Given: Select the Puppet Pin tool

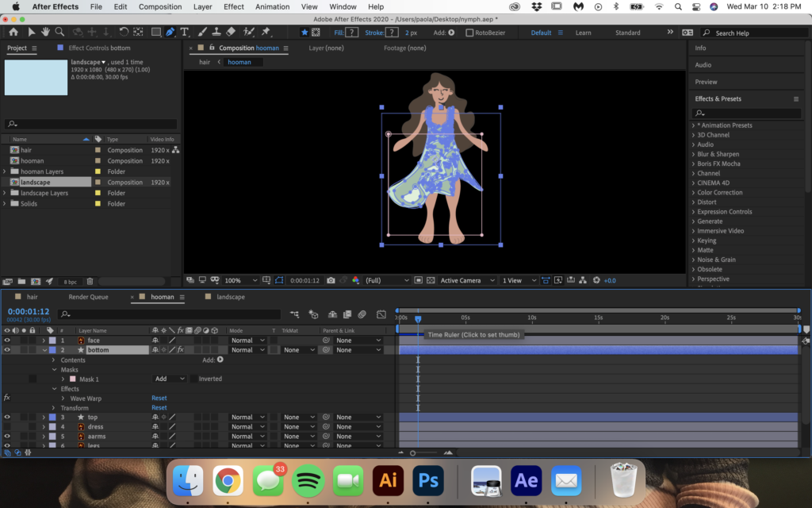Looking at the screenshot, I should click(x=266, y=33).
